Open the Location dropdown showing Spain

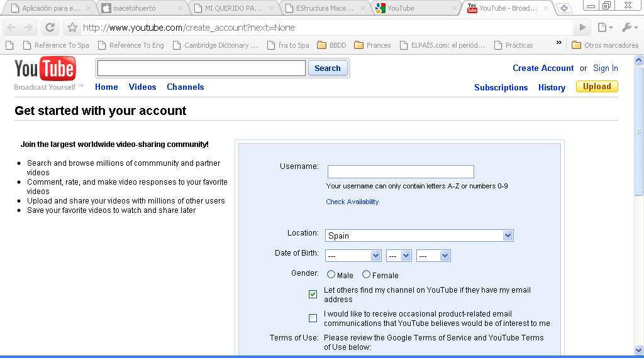(x=419, y=236)
